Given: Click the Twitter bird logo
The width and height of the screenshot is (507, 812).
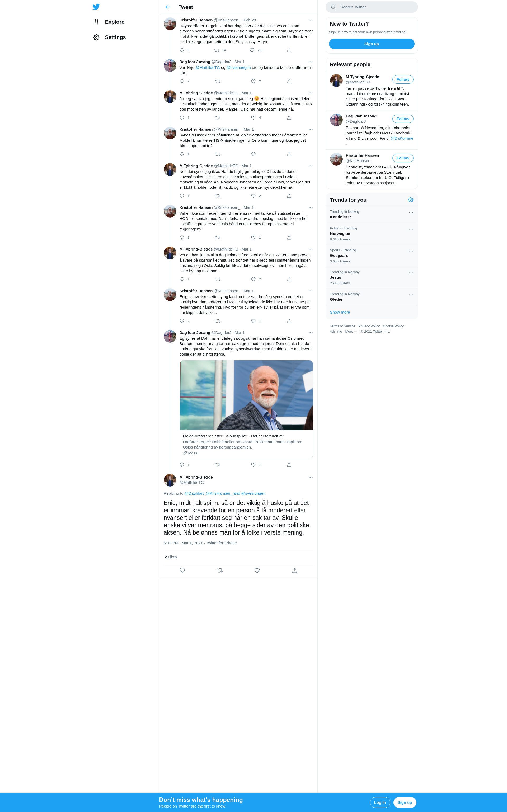Looking at the screenshot, I should 96,7.
